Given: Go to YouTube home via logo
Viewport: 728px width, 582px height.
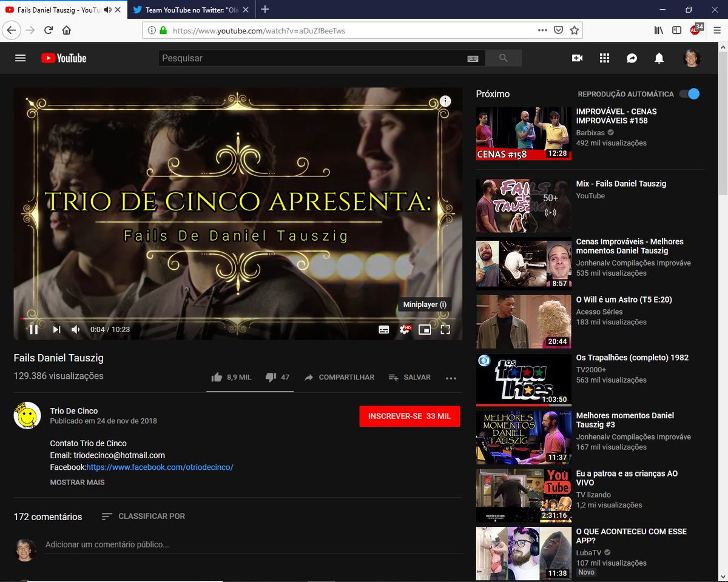Looking at the screenshot, I should [64, 58].
